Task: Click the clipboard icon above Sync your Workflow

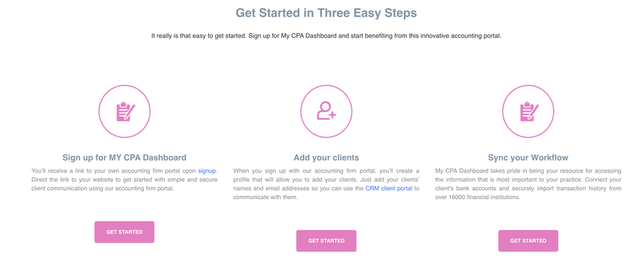Action: (528, 111)
